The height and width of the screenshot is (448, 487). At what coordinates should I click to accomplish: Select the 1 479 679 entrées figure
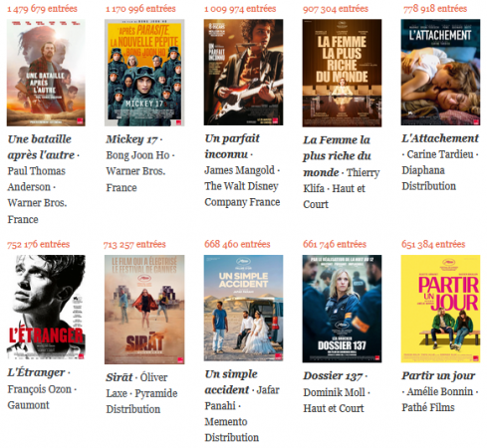[x=42, y=9]
